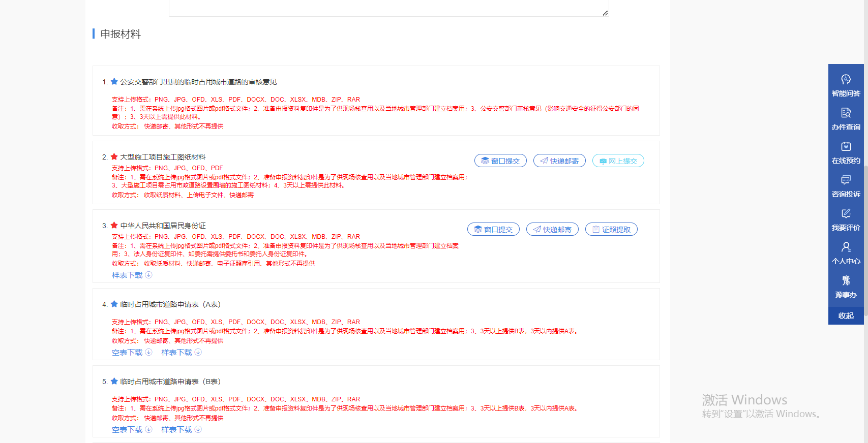This screenshot has width=868, height=443.
Task: Click 窗口提交 for 居民身份证 material
Action: point(493,230)
